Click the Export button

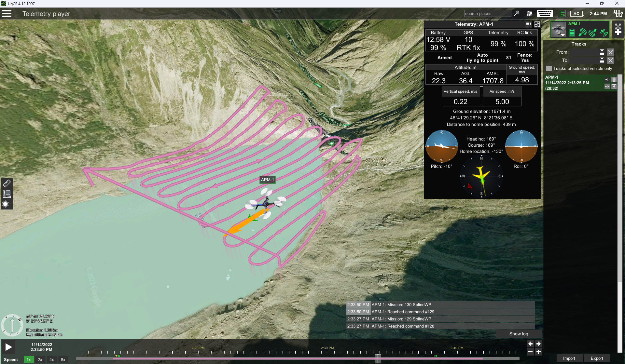597,358
